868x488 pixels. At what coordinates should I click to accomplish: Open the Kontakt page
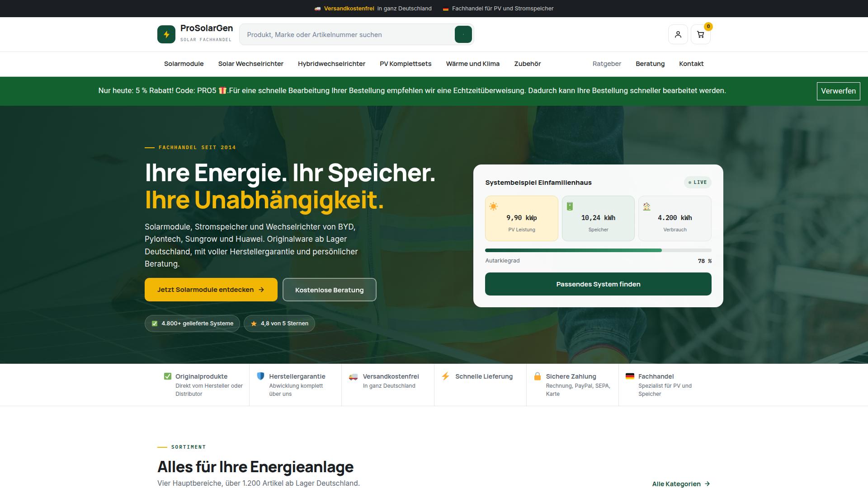coord(691,64)
